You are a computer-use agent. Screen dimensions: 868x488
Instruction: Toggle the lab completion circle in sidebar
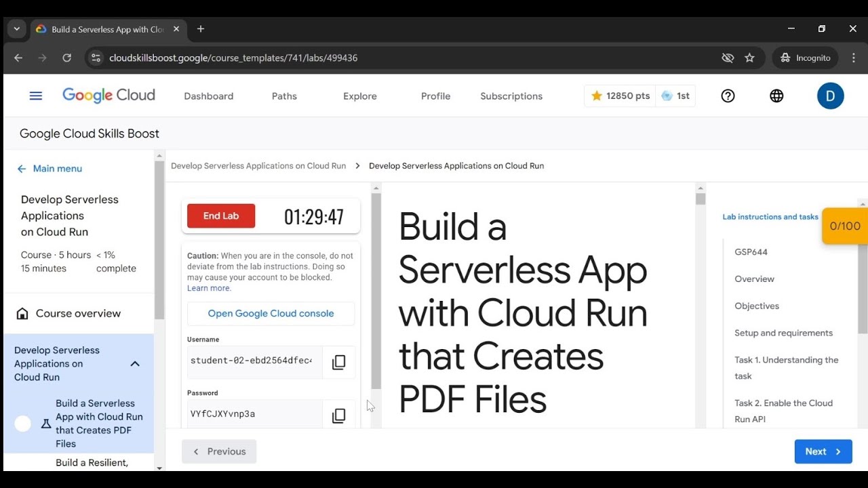pos(23,424)
